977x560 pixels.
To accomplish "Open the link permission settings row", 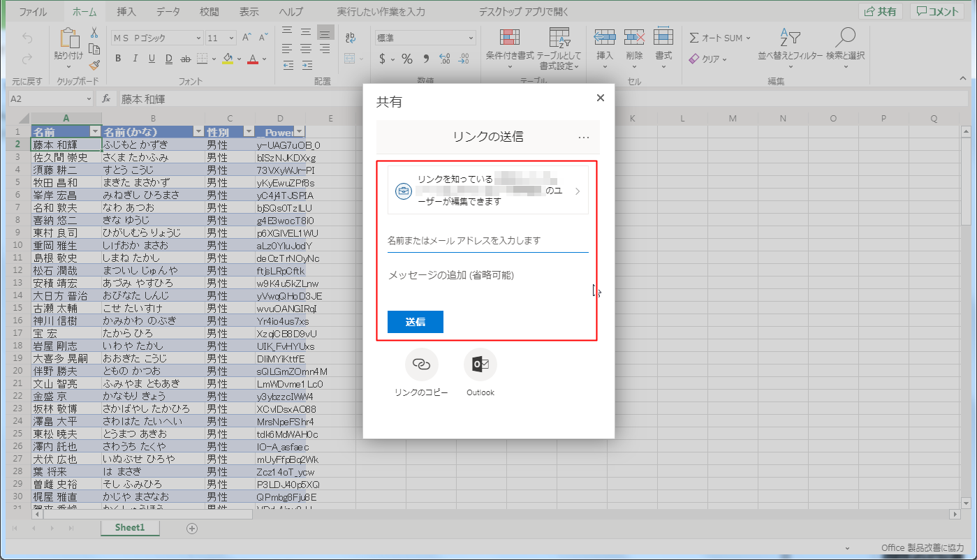I will (x=488, y=190).
